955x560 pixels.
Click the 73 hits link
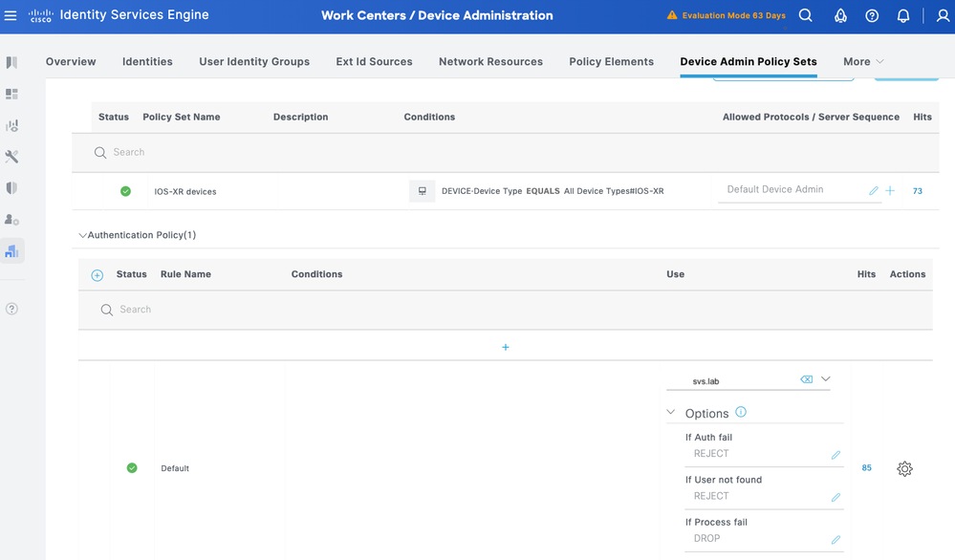click(917, 191)
